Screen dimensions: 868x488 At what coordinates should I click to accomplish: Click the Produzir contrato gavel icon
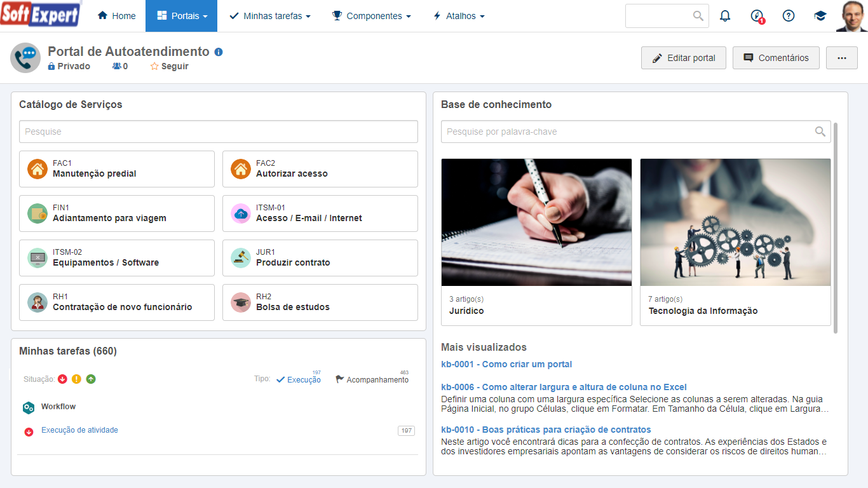tap(241, 258)
